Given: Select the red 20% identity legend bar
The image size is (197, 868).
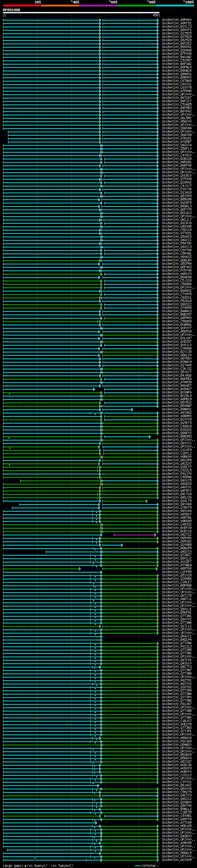Looking at the screenshot, I should [22, 6].
